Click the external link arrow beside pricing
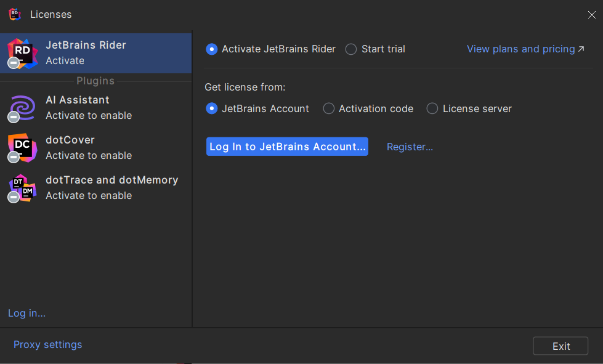603x364 pixels. coord(581,49)
